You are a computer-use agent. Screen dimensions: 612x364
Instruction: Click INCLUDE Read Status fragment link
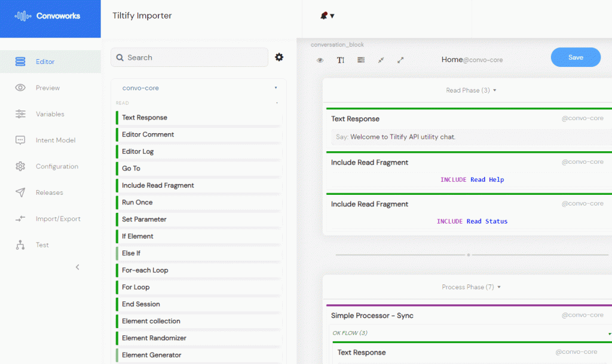tap(472, 221)
